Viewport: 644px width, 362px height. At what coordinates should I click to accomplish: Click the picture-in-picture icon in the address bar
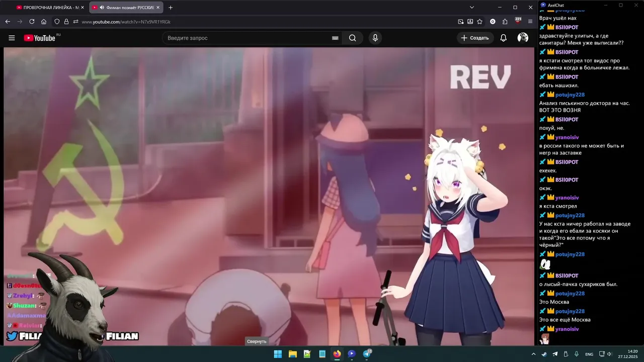coord(461,22)
